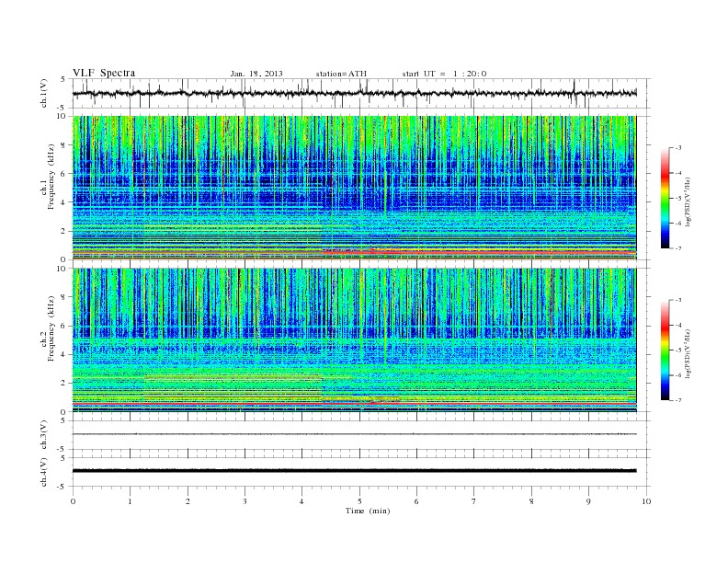Click the thick ch.4 waveform trace
The height and width of the screenshot is (563, 728).
[355, 471]
